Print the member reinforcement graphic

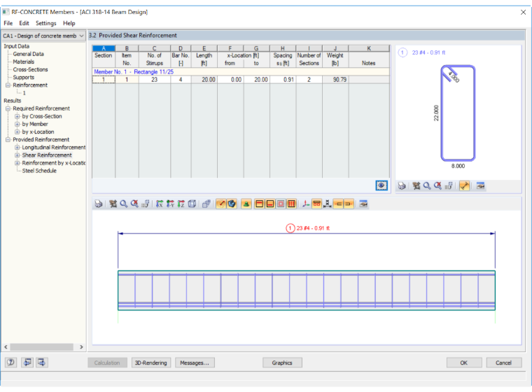coord(99,204)
